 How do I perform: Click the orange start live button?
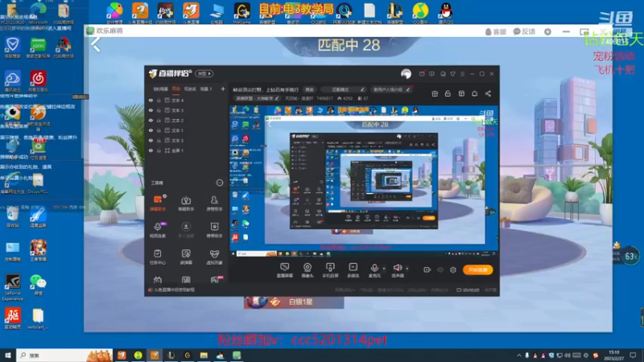[x=477, y=269]
